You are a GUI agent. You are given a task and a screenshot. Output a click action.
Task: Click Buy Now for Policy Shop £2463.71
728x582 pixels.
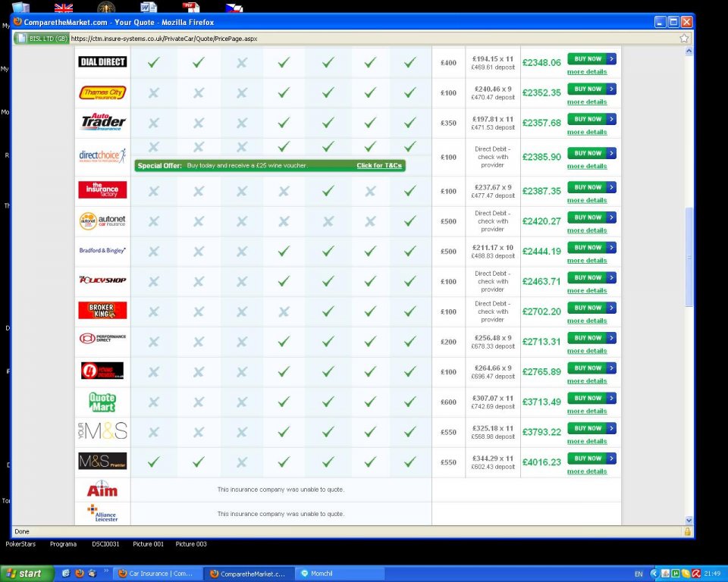(x=591, y=278)
